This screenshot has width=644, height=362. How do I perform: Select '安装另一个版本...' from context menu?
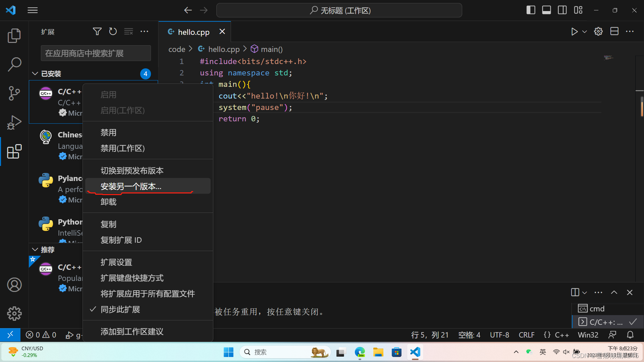pyautogui.click(x=131, y=186)
